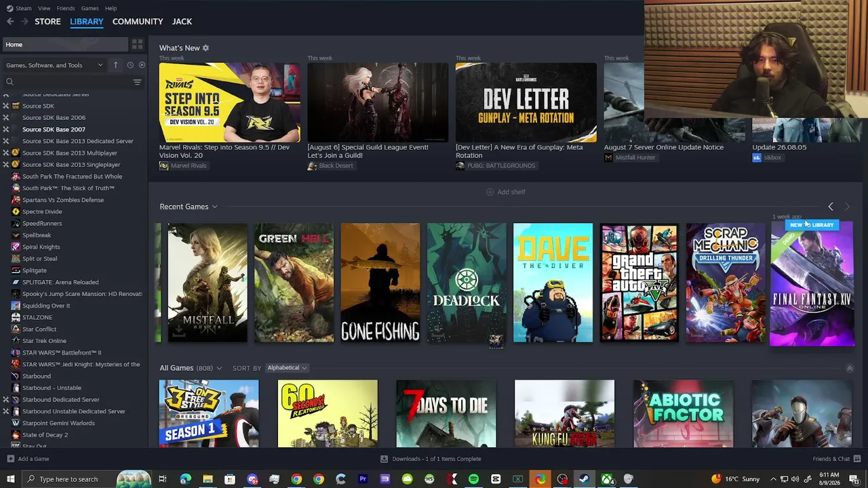Select Spellbreak in game list
Viewport: 868px width, 488px height.
[x=37, y=235]
